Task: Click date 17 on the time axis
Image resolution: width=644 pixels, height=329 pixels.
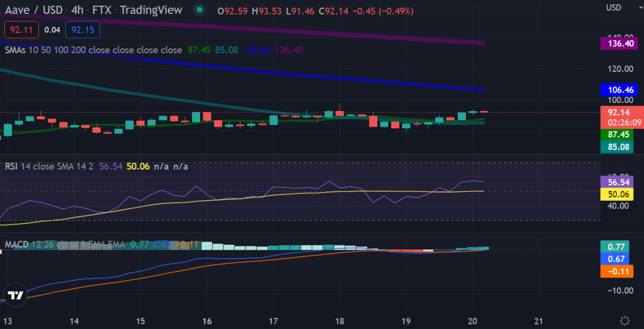Action: pos(273,321)
